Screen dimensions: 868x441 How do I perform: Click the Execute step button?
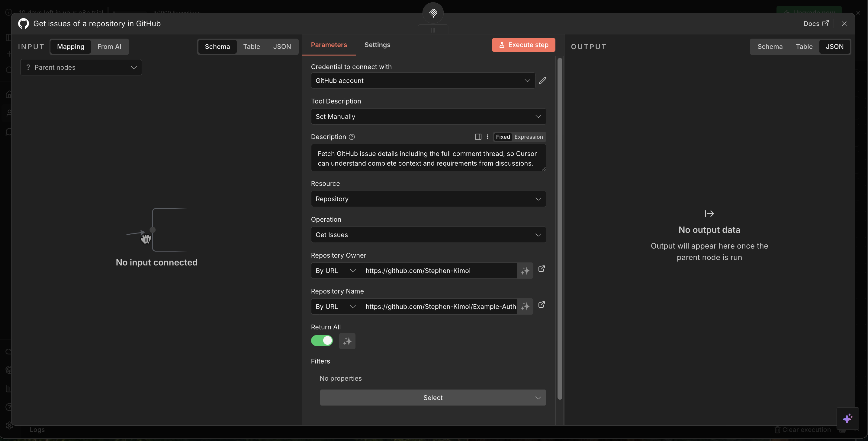pos(523,45)
